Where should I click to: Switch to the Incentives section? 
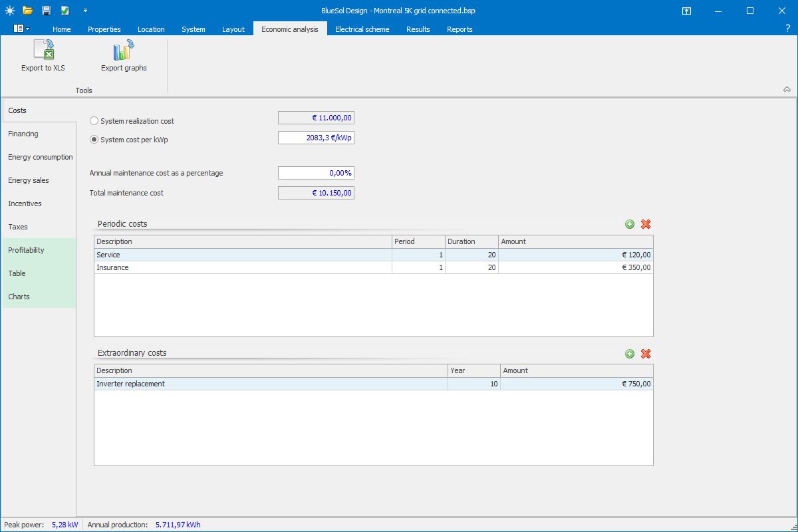pyautogui.click(x=39, y=203)
